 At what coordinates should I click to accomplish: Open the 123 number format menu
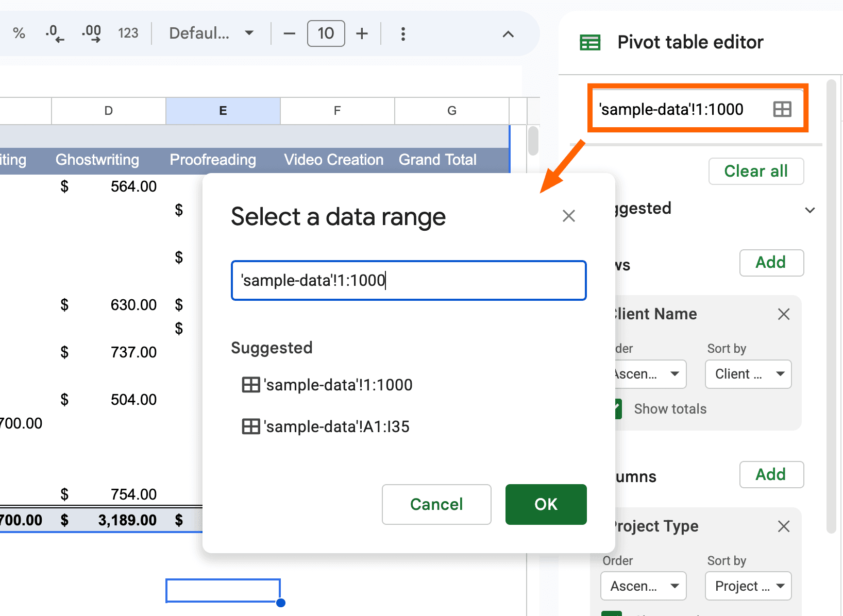click(128, 33)
